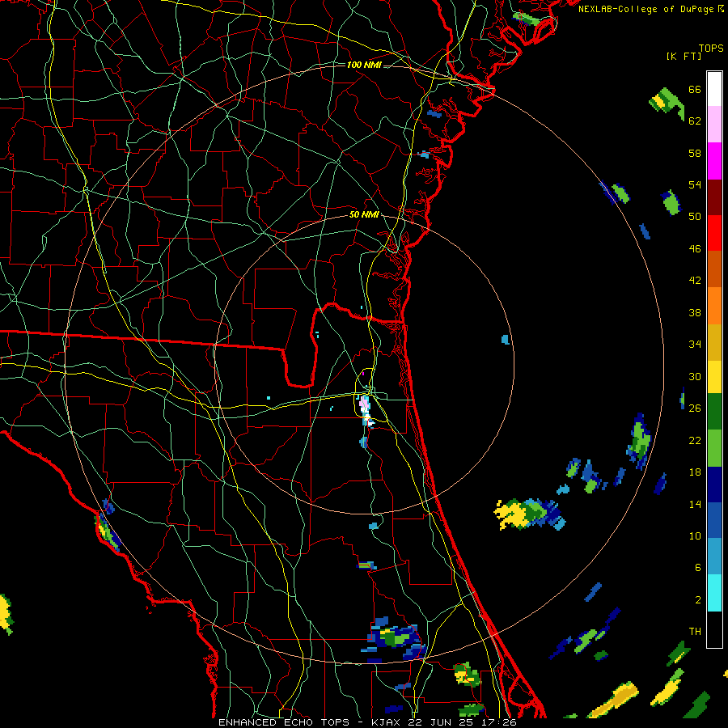728x728 pixels.
Task: Click the white-pink echo cell at radar center
Action: click(x=366, y=410)
